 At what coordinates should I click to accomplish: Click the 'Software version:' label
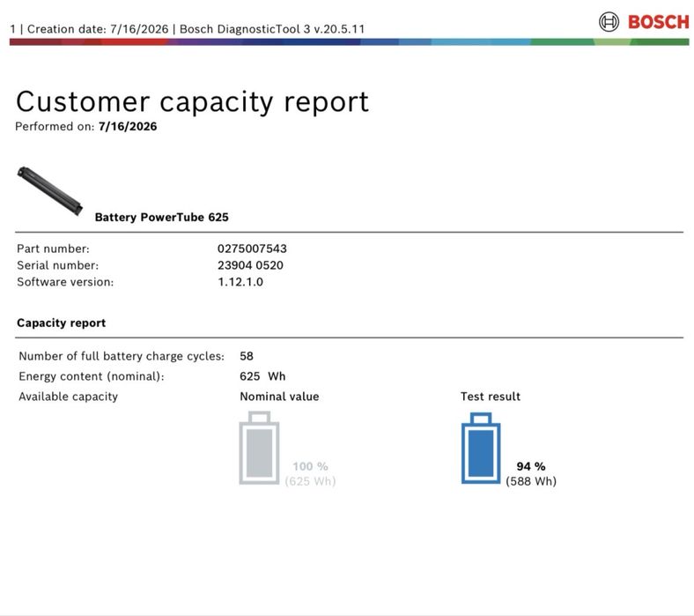(x=65, y=282)
